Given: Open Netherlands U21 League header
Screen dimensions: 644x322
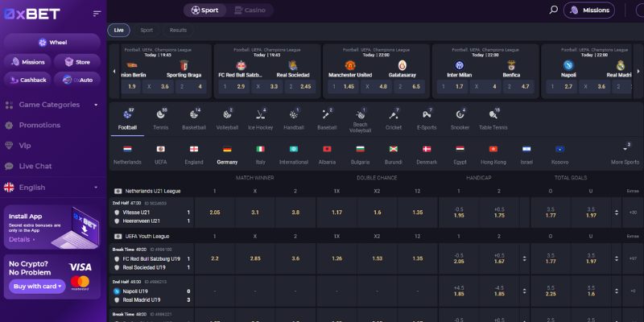Looking at the screenshot, I should tap(152, 191).
